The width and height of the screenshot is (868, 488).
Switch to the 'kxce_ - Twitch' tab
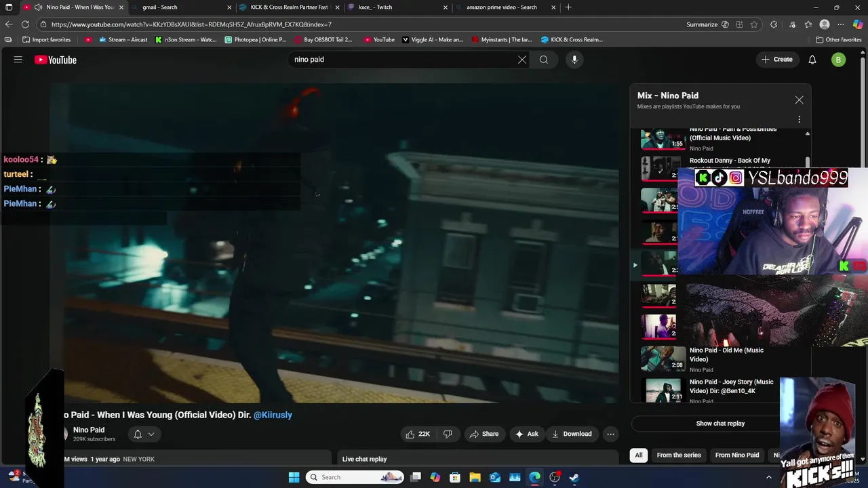point(397,7)
